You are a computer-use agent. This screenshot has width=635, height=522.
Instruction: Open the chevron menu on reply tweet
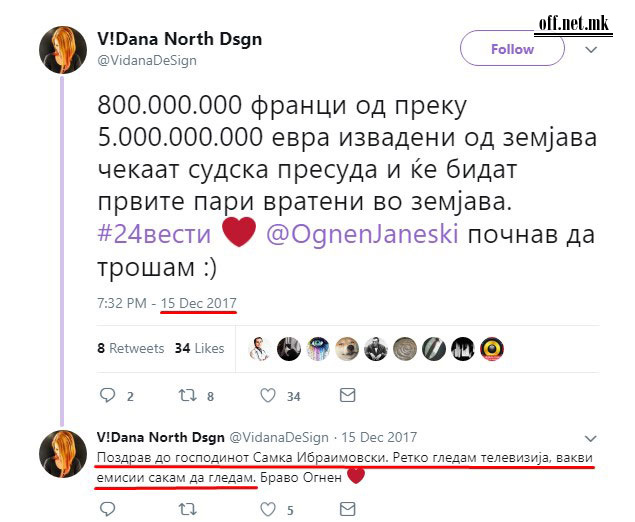click(591, 439)
